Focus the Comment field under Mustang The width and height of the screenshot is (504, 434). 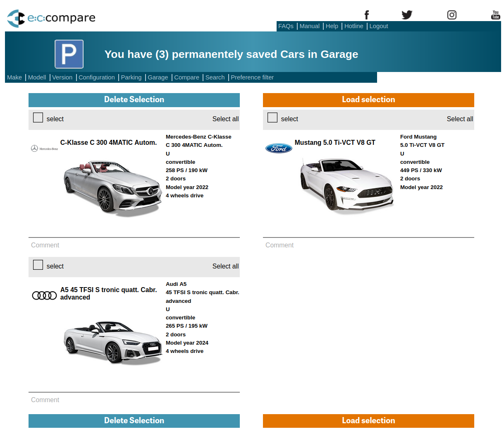pyautogui.click(x=368, y=245)
